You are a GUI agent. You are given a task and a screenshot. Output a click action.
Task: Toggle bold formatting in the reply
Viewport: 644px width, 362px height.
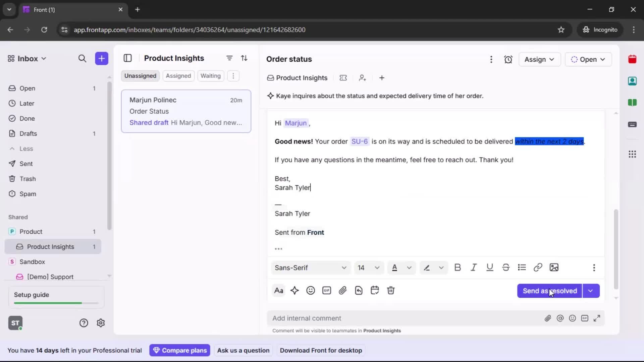tap(458, 267)
